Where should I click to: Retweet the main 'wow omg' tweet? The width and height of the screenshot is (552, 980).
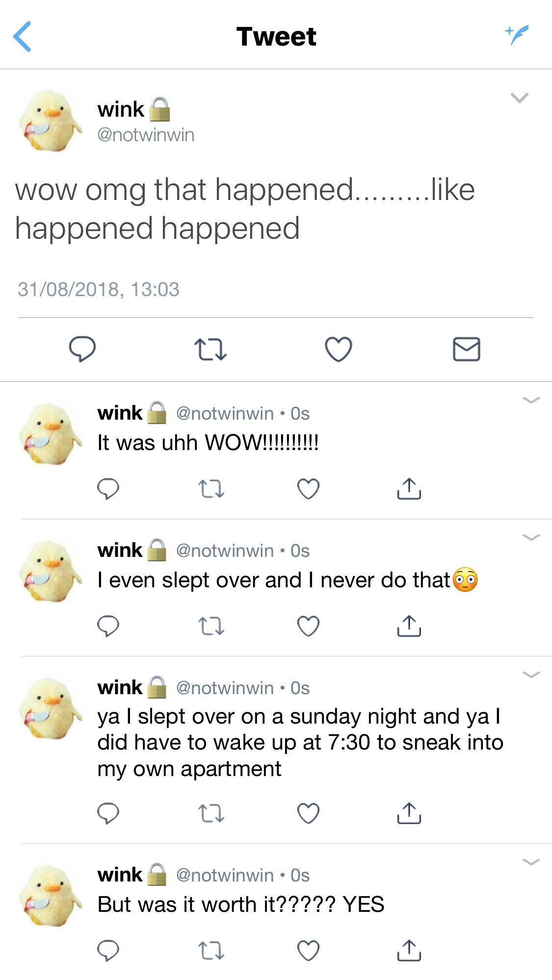pyautogui.click(x=210, y=350)
